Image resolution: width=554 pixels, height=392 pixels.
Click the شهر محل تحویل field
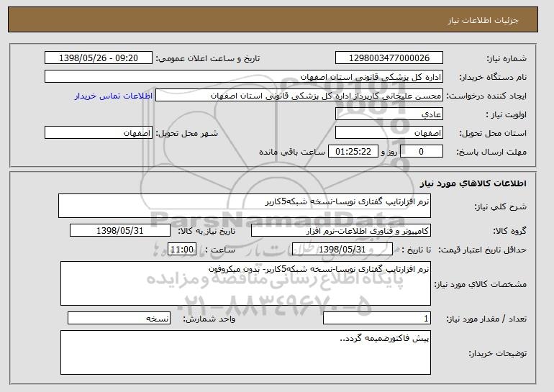(99, 133)
